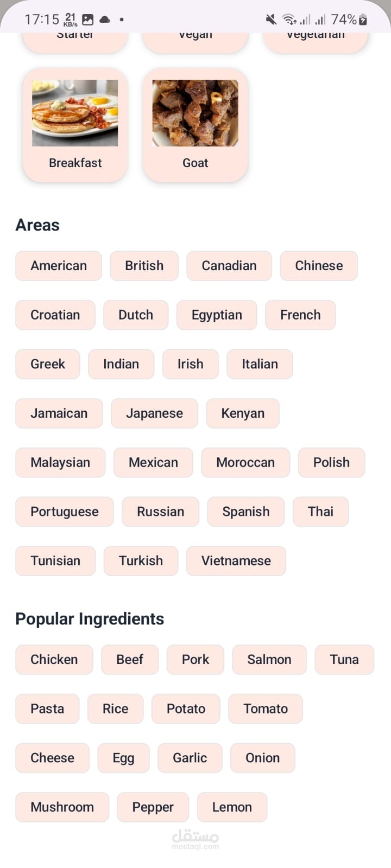Choose Chicken from popular ingredients
Screen dimensions: 391x868
(54, 660)
